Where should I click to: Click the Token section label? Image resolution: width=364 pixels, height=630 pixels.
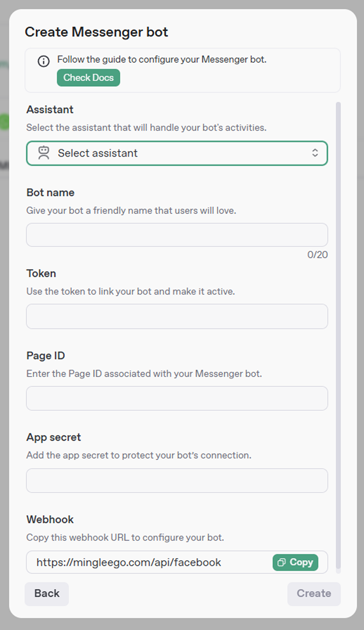tap(41, 274)
